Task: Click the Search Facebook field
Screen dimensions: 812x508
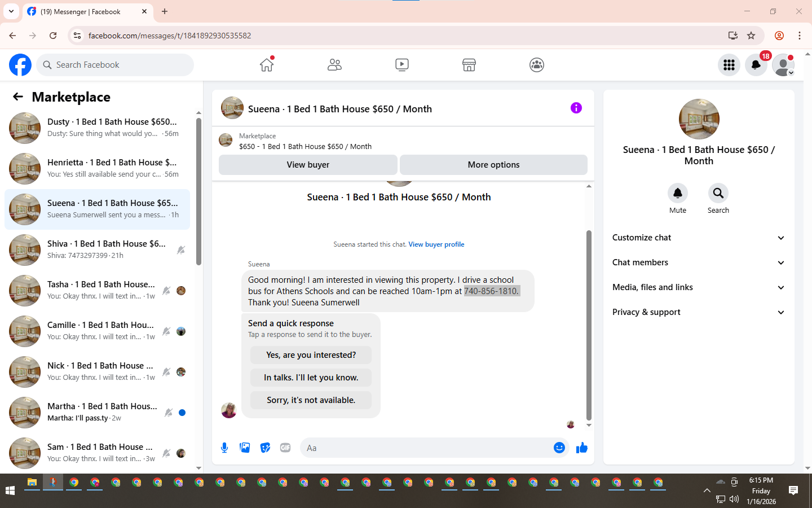Action: coord(115,65)
